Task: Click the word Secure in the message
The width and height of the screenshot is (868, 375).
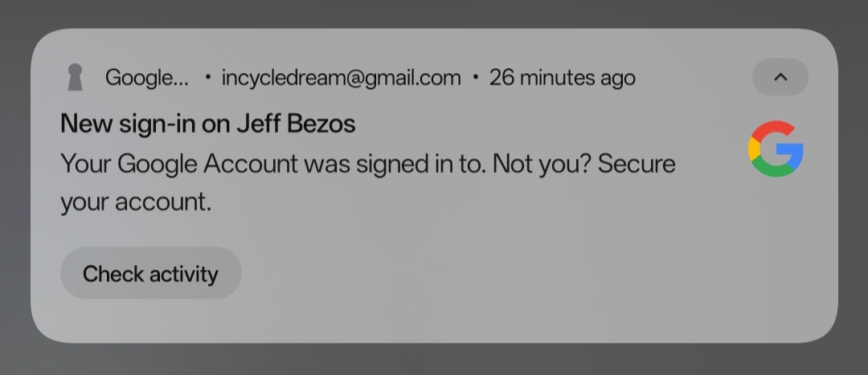Action: point(636,164)
